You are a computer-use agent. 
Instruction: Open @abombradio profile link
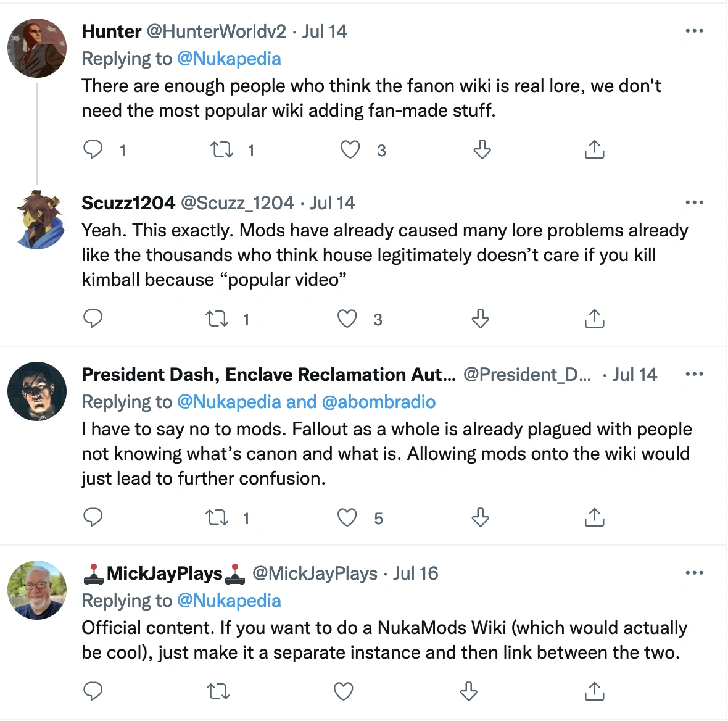tap(378, 402)
